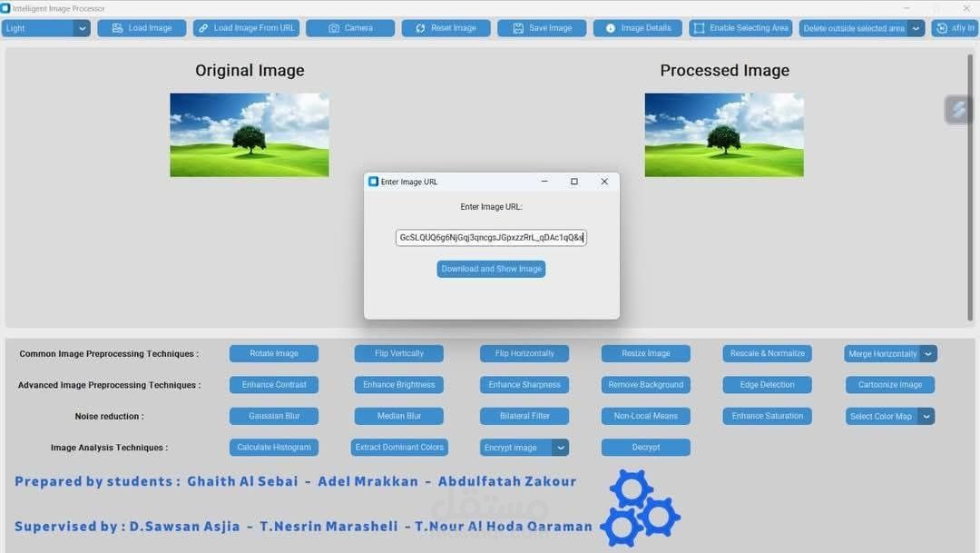Image resolution: width=980 pixels, height=553 pixels.
Task: Click Extract Dominant Colors
Action: [398, 448]
